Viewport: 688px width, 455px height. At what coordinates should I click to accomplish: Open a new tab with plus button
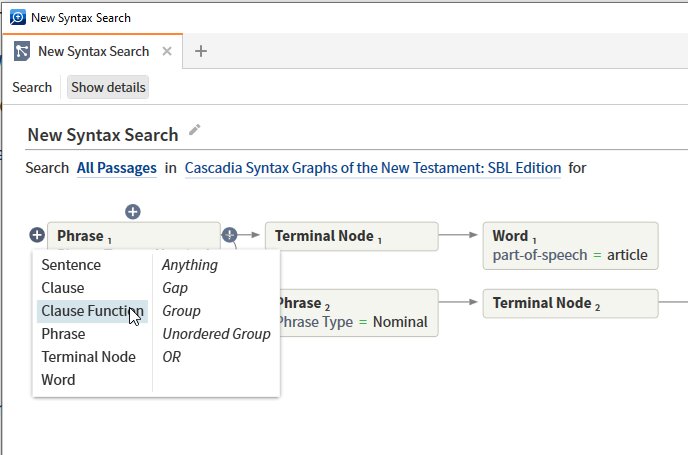(x=201, y=51)
